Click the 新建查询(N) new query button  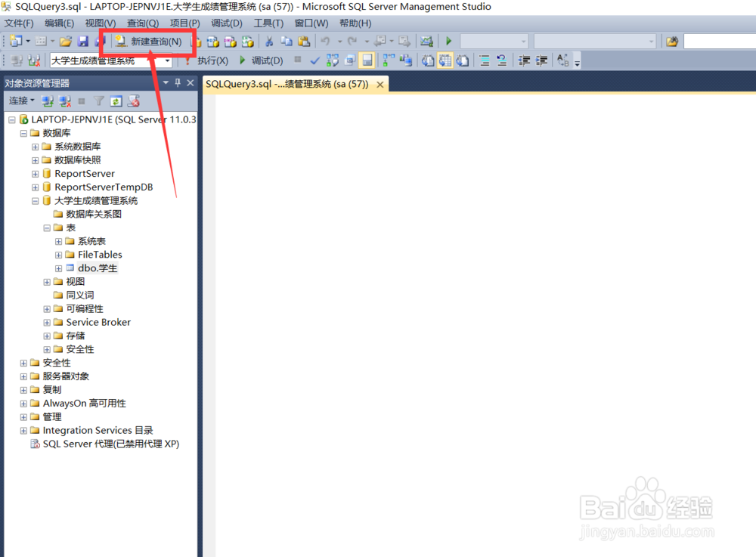pyautogui.click(x=148, y=42)
